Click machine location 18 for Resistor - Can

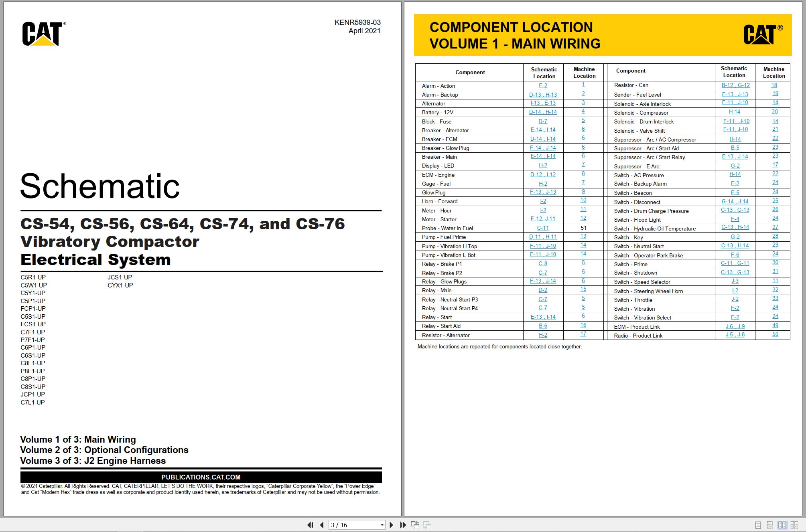coord(774,85)
